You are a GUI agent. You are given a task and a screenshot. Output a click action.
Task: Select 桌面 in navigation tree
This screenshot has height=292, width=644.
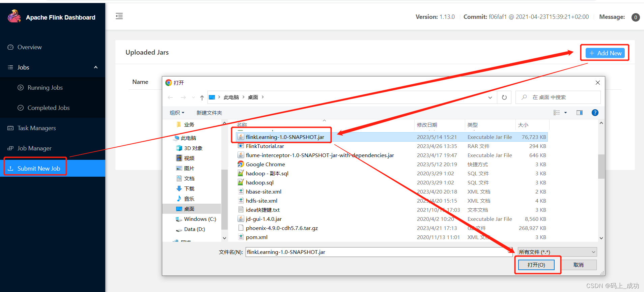[x=192, y=209]
